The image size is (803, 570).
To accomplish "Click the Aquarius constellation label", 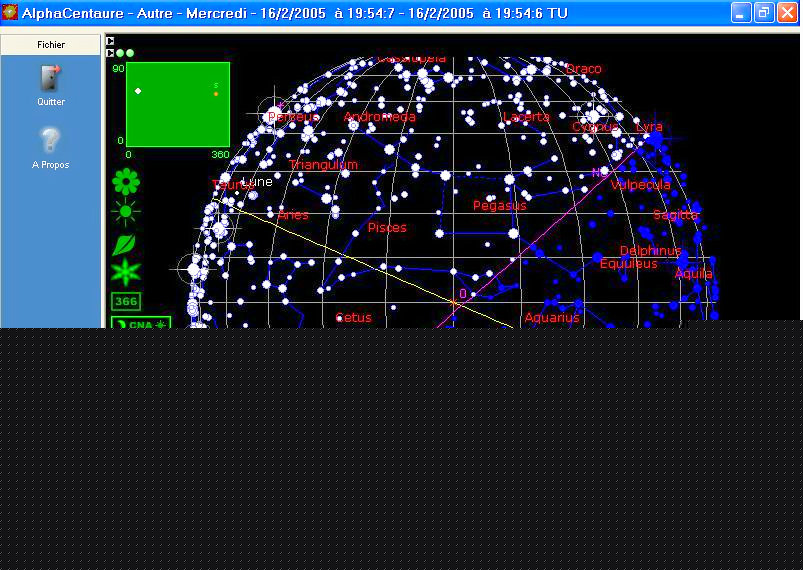I will click(x=552, y=318).
